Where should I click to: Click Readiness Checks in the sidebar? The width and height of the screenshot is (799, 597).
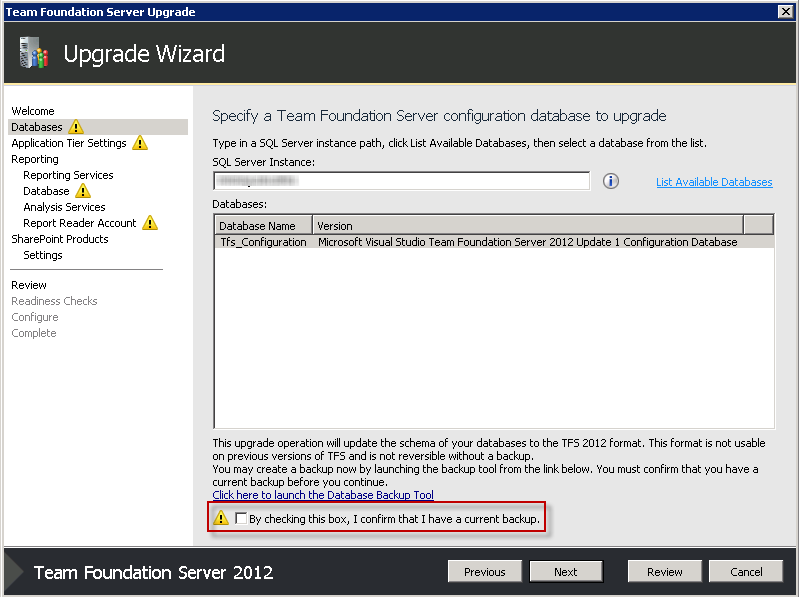pyautogui.click(x=54, y=301)
